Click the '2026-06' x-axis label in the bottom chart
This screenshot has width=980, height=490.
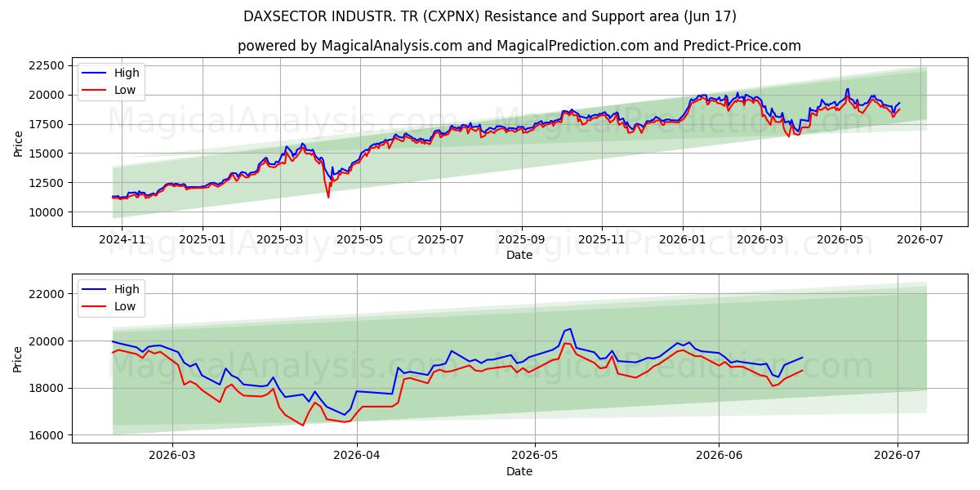(719, 456)
